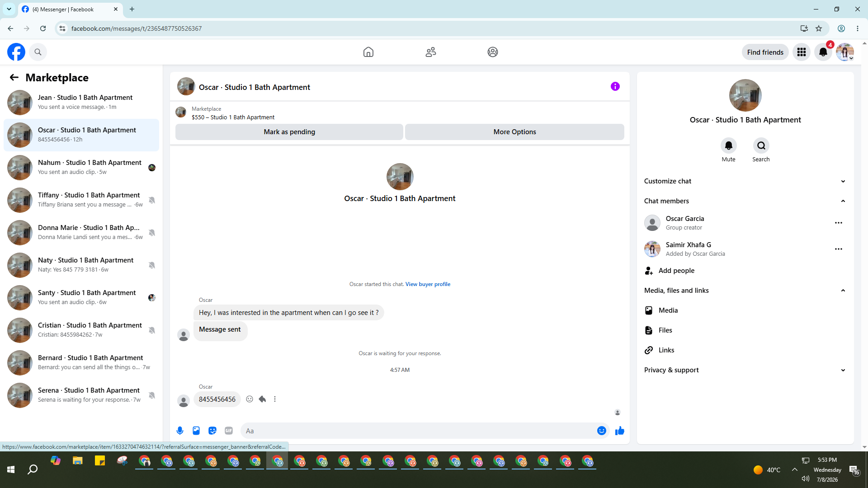Open a new browser tab

pyautogui.click(x=132, y=9)
